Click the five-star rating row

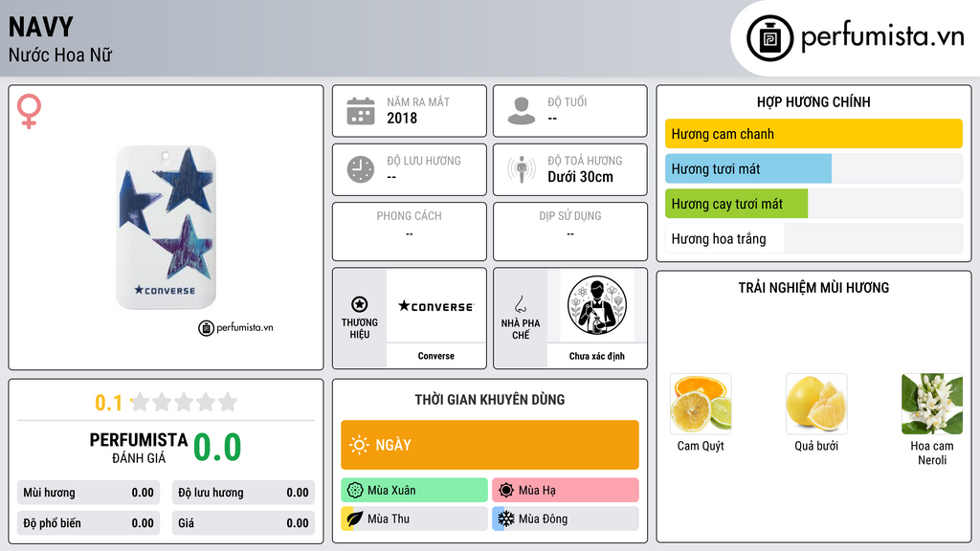pyautogui.click(x=185, y=402)
